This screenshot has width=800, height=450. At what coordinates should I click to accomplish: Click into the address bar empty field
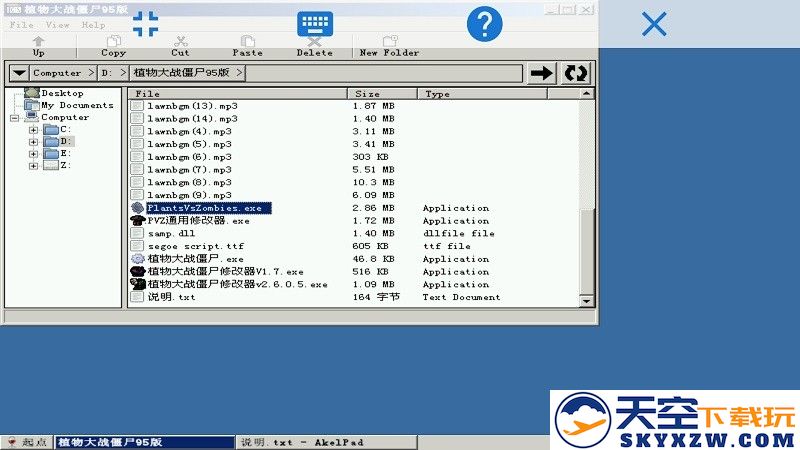coord(384,73)
